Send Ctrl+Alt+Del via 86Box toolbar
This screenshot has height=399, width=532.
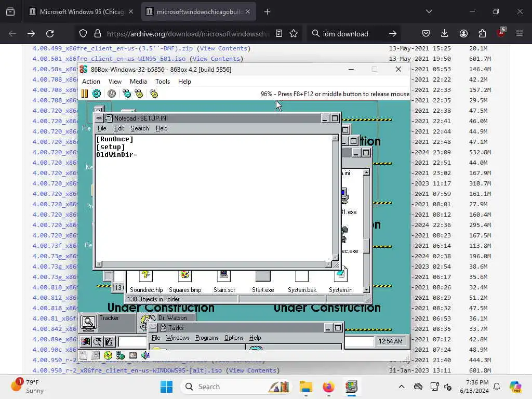pos(127,94)
